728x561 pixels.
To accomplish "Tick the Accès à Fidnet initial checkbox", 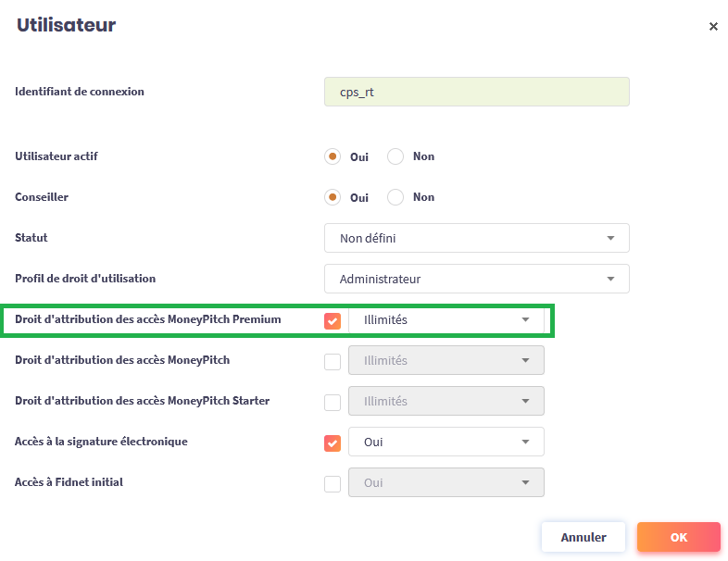I will [x=333, y=483].
